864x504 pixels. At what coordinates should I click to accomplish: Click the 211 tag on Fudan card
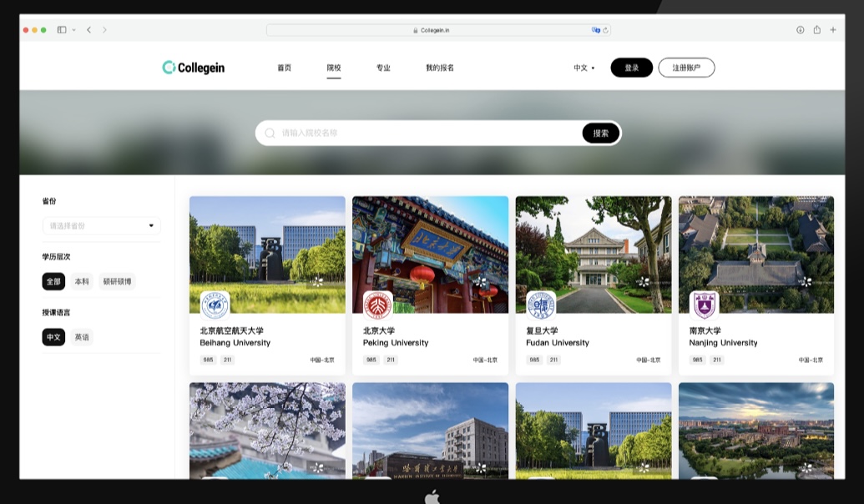click(x=553, y=360)
